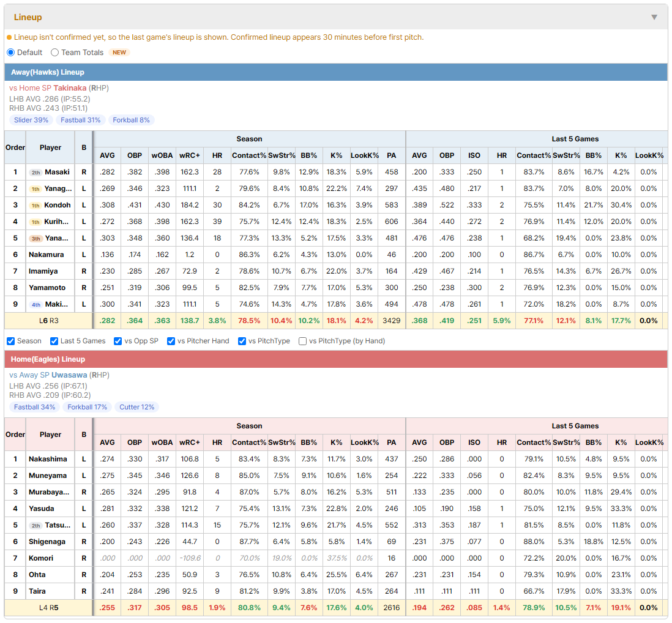This screenshot has height=623, width=672.
Task: Click the Home(Eagles) Lineup header bar
Action: tap(336, 359)
